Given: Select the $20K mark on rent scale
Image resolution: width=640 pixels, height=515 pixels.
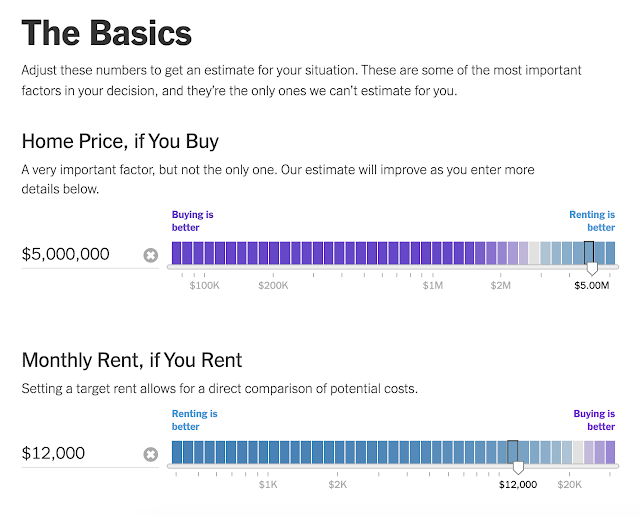Looking at the screenshot, I should [x=569, y=484].
